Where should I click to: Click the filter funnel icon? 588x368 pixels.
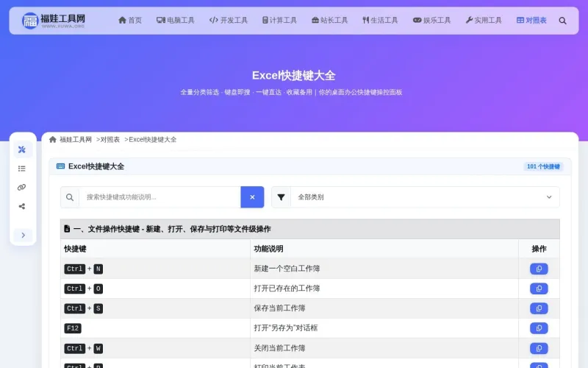[x=281, y=197]
